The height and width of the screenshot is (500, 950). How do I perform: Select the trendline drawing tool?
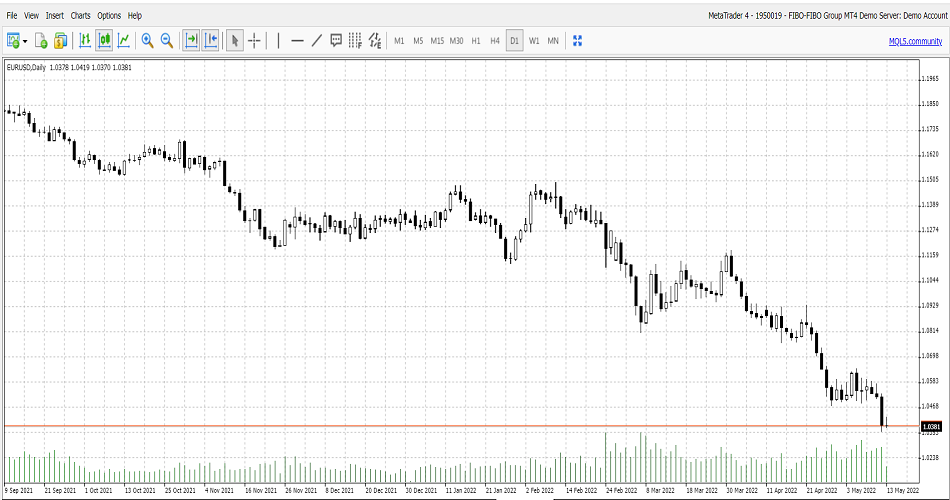pos(317,41)
